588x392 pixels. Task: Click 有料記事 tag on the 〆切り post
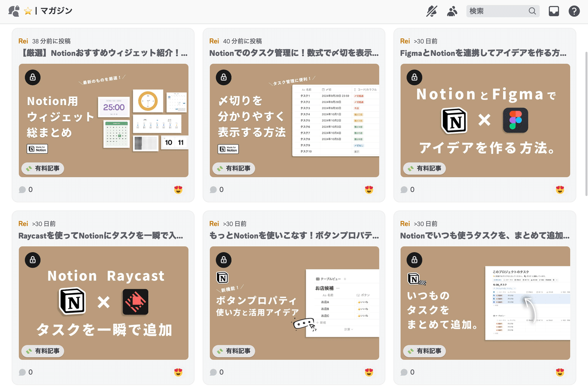click(234, 169)
